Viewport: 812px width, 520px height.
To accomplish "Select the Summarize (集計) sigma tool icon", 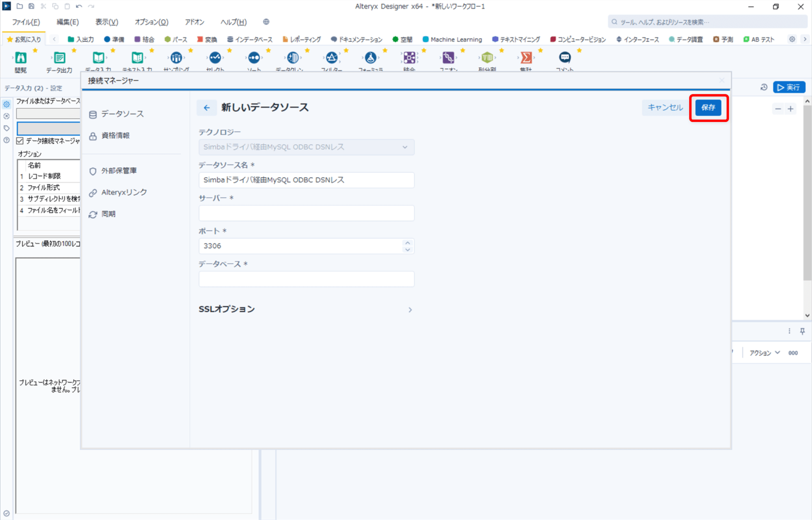I will [526, 58].
